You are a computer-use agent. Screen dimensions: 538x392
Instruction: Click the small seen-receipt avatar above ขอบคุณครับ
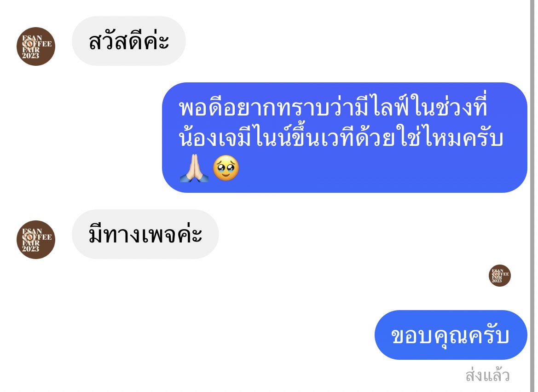tap(500, 276)
